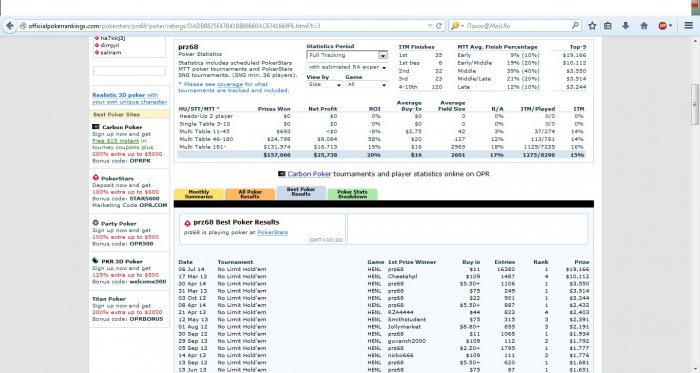Open Poker Stats Breakdown tab
700x373 pixels.
352,194
